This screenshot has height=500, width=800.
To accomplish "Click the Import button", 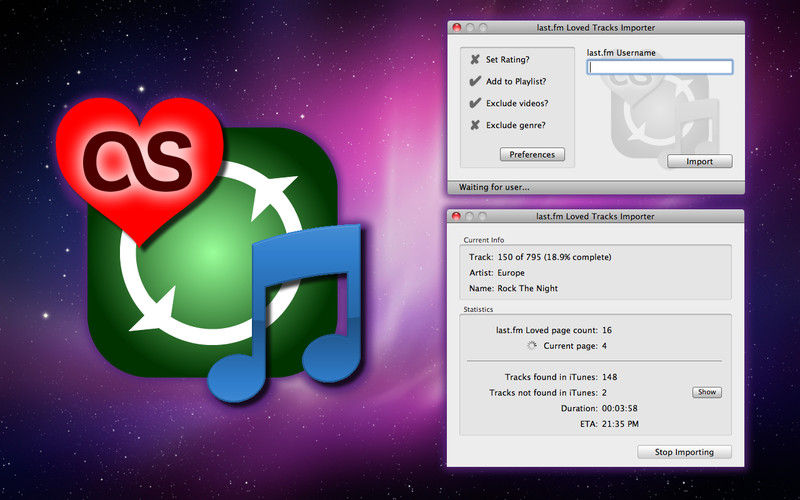I will click(699, 161).
